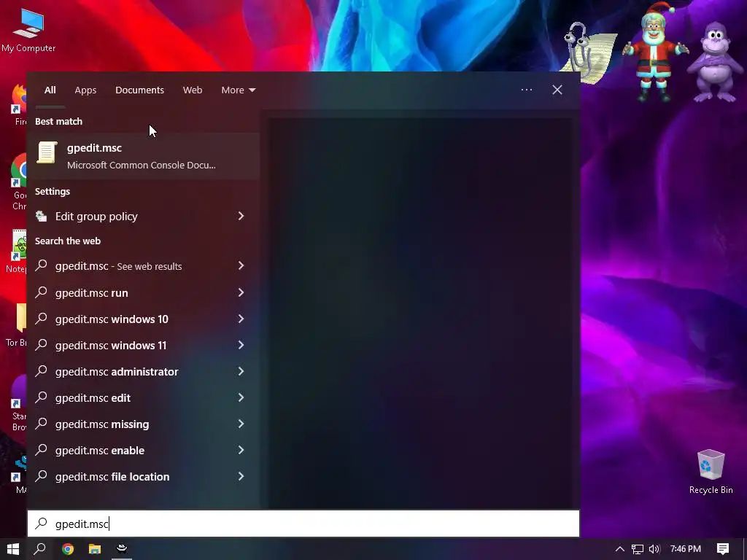This screenshot has height=560, width=747.
Task: Select the All search tab
Action: click(x=50, y=90)
